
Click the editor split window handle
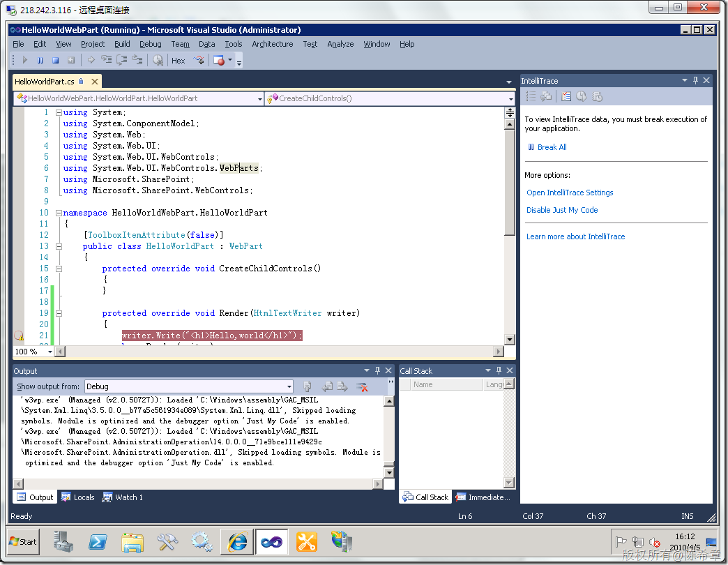pyautogui.click(x=510, y=113)
